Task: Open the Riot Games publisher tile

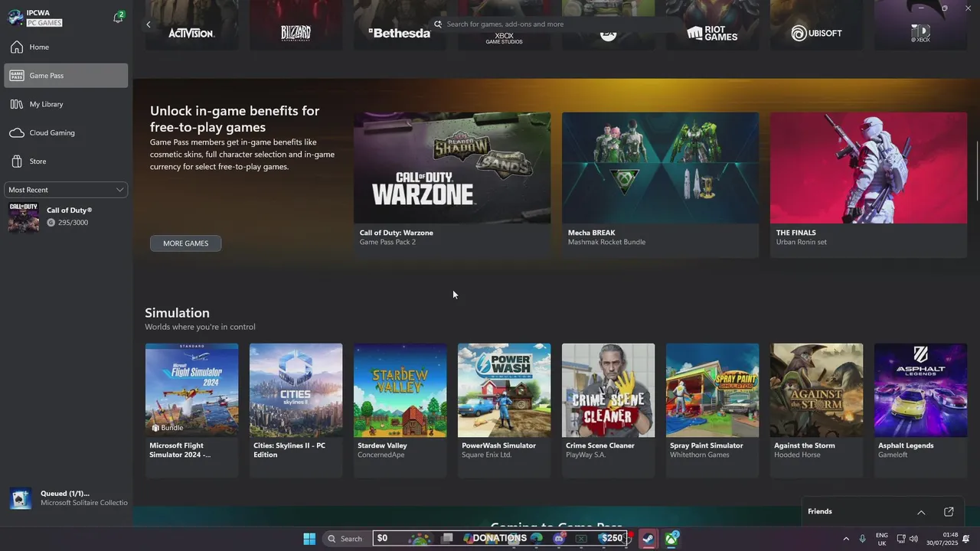Action: [x=712, y=25]
